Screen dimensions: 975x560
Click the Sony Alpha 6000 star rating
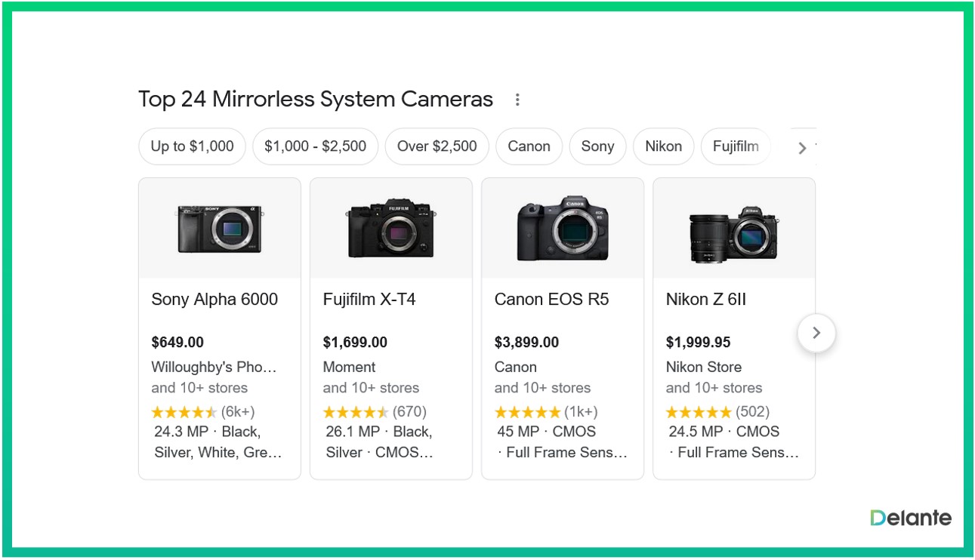tap(184, 412)
